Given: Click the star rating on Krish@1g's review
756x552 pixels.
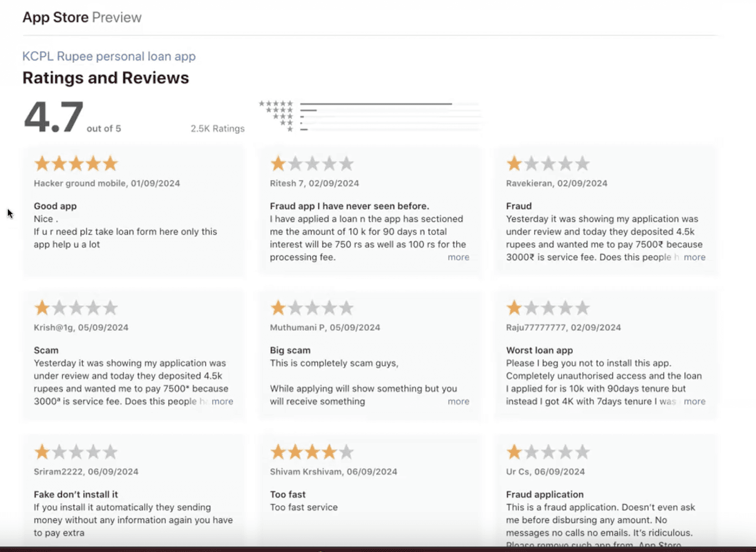Looking at the screenshot, I should pos(76,308).
